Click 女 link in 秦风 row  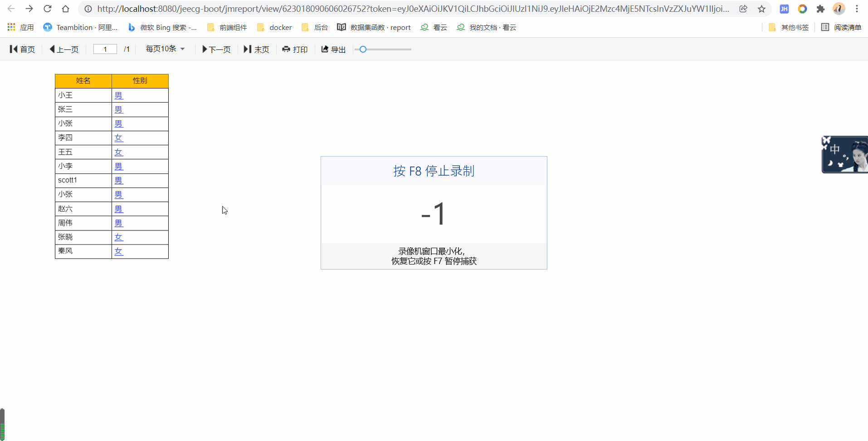[118, 251]
